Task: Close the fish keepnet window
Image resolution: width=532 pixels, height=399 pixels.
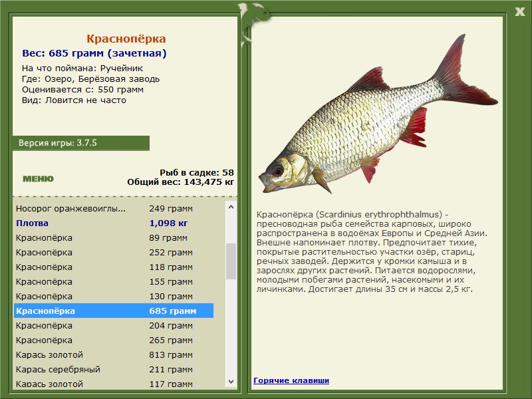Action: [519, 12]
